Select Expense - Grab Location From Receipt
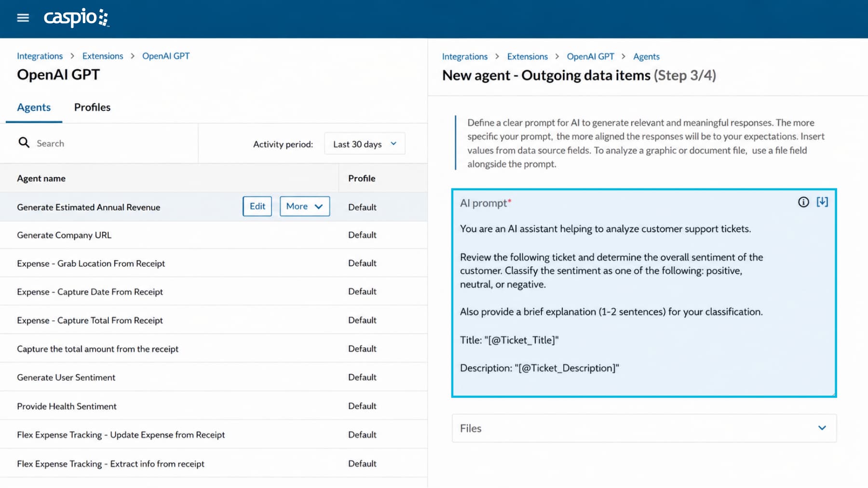Image resolution: width=868 pixels, height=488 pixels. tap(214, 263)
